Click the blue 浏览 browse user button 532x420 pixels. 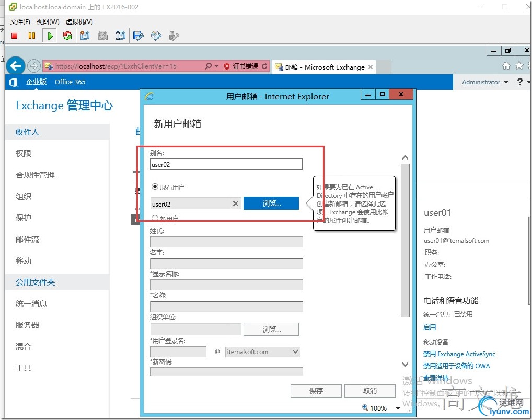271,203
